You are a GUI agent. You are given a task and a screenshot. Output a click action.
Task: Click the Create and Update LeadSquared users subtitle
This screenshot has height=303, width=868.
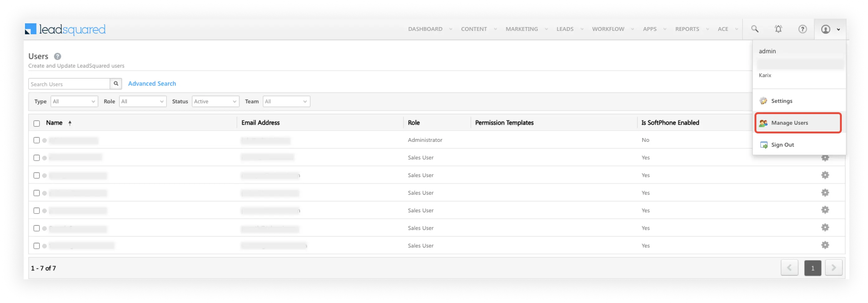click(76, 66)
